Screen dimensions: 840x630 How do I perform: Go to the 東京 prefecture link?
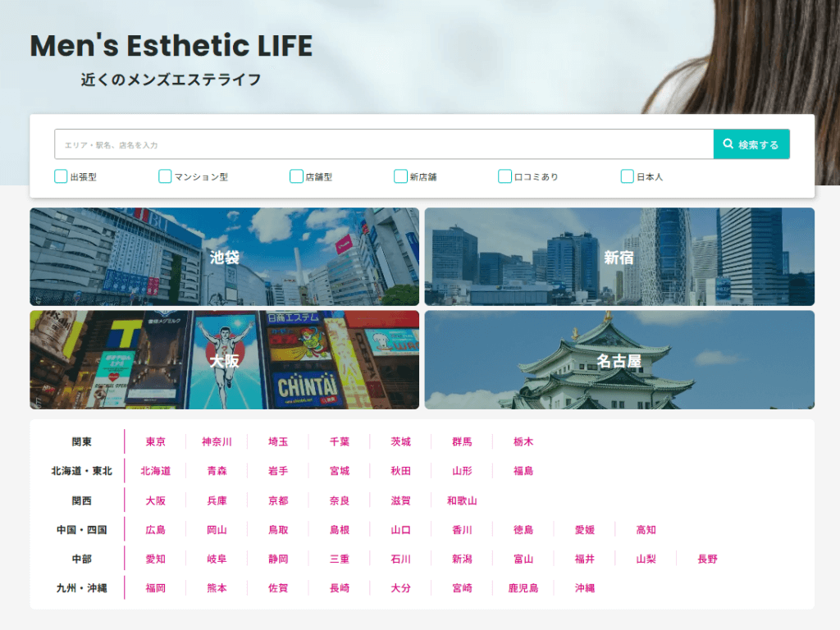(156, 441)
